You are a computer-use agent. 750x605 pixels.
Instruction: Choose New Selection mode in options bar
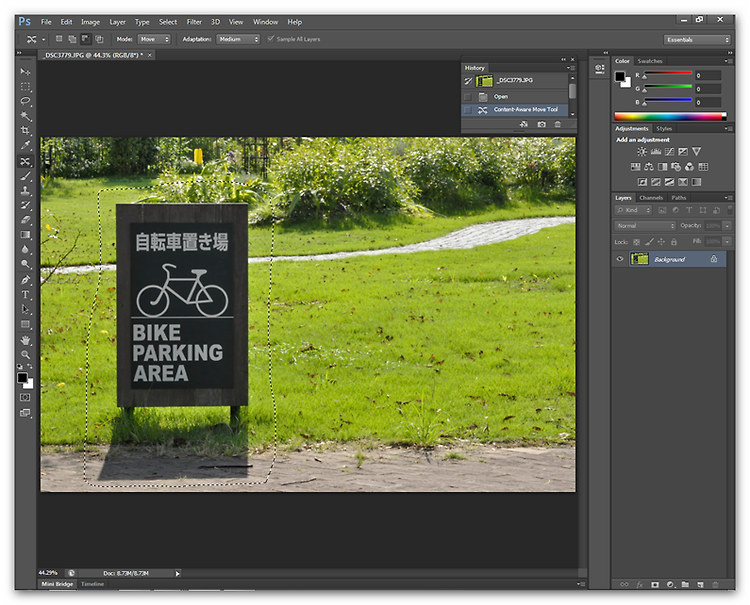tap(59, 39)
